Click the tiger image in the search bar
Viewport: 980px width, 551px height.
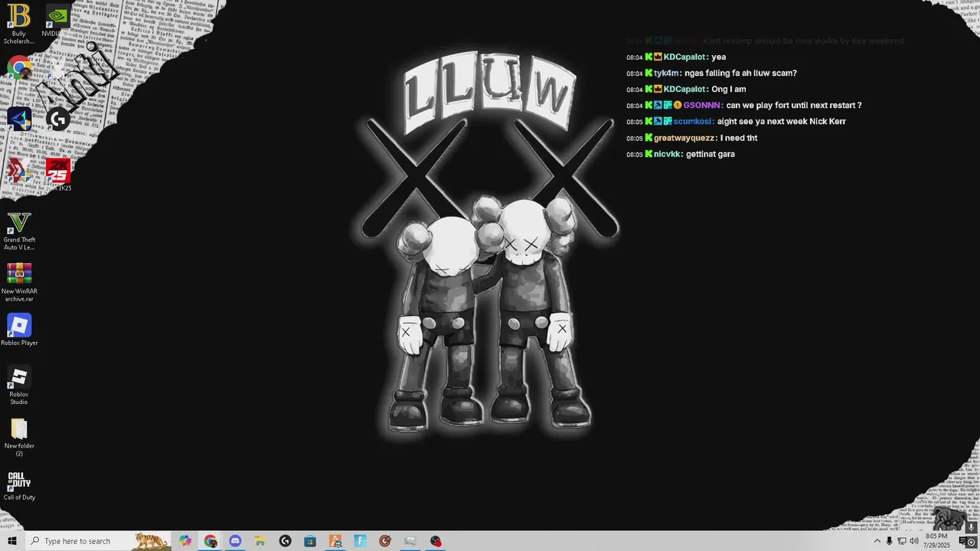tap(151, 541)
